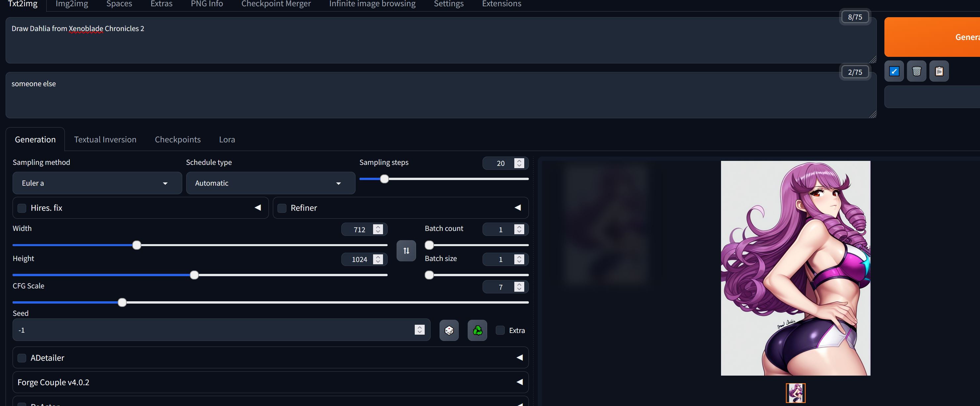The height and width of the screenshot is (406, 980).
Task: Open the Checkpoints tab
Action: [x=177, y=139]
